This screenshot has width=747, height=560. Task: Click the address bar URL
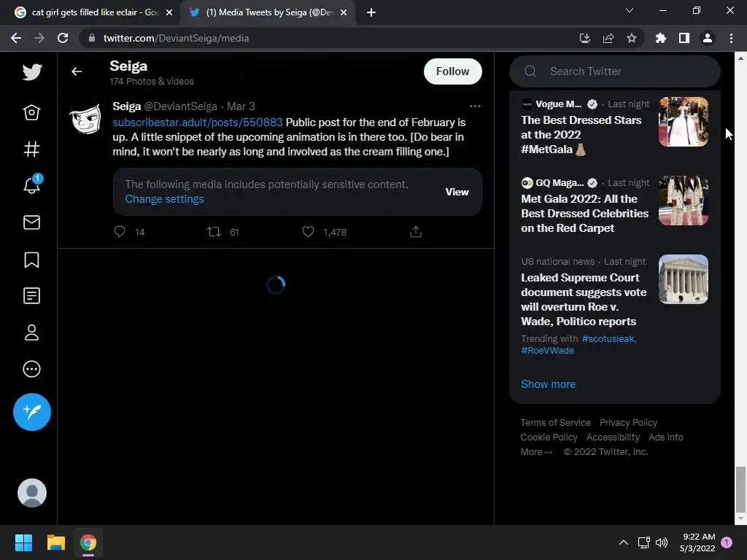[x=176, y=38]
